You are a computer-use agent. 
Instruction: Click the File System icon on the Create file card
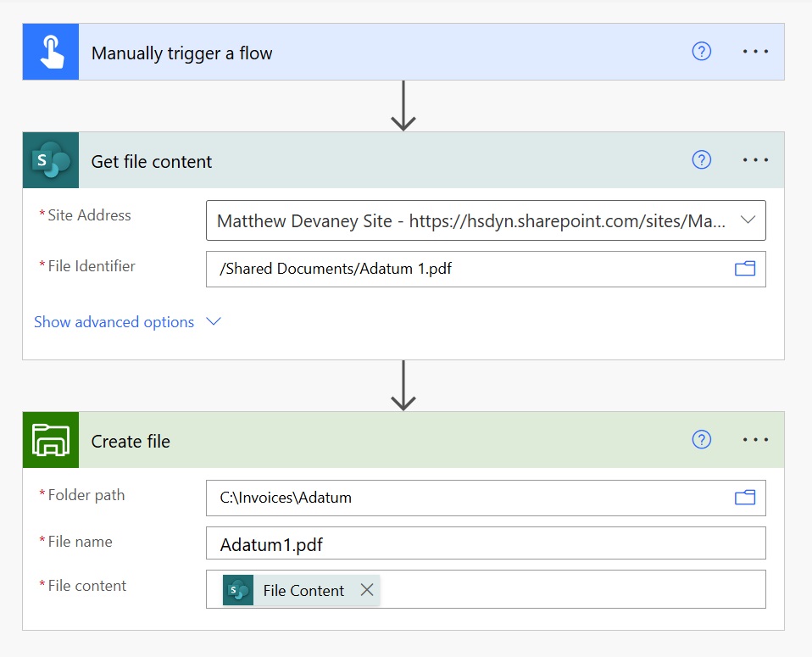coord(51,440)
